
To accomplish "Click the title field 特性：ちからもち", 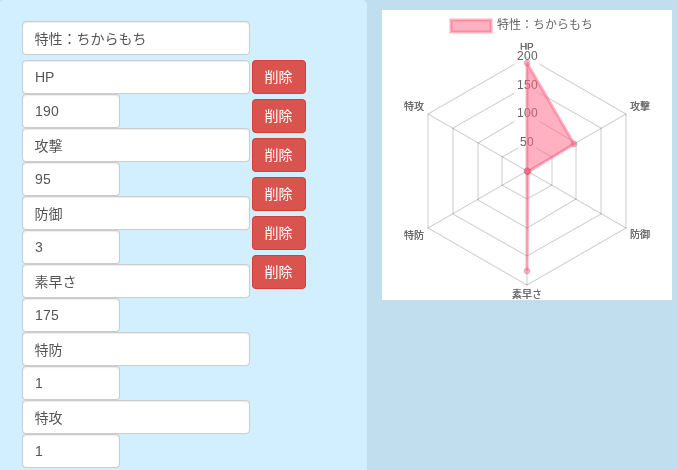I will click(x=136, y=39).
